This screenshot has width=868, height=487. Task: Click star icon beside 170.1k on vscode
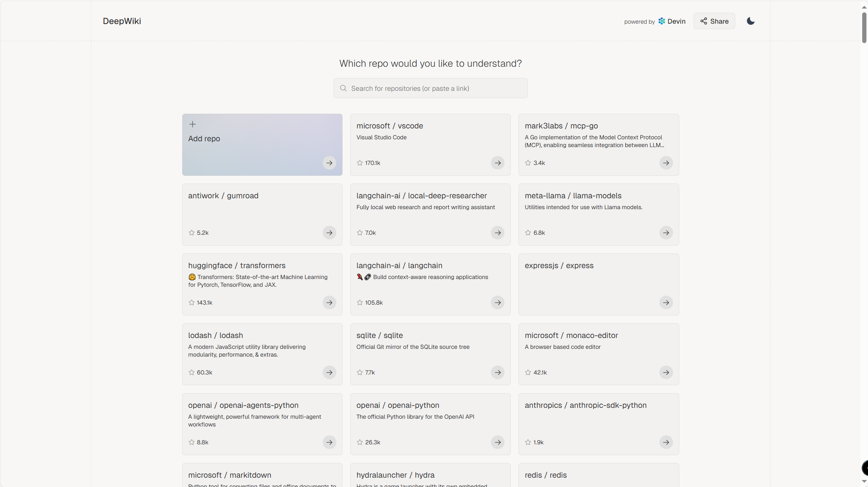(x=360, y=163)
